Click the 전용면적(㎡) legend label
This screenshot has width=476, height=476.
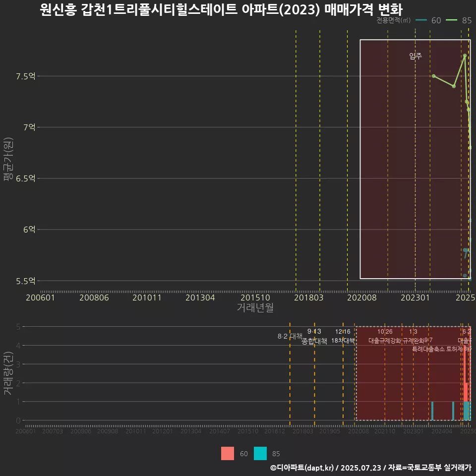coord(393,20)
